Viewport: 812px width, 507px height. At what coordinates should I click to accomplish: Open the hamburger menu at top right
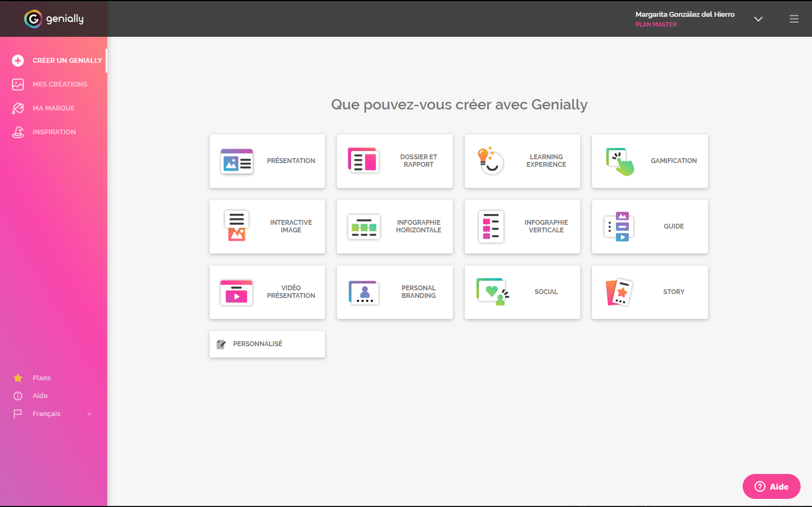[794, 18]
